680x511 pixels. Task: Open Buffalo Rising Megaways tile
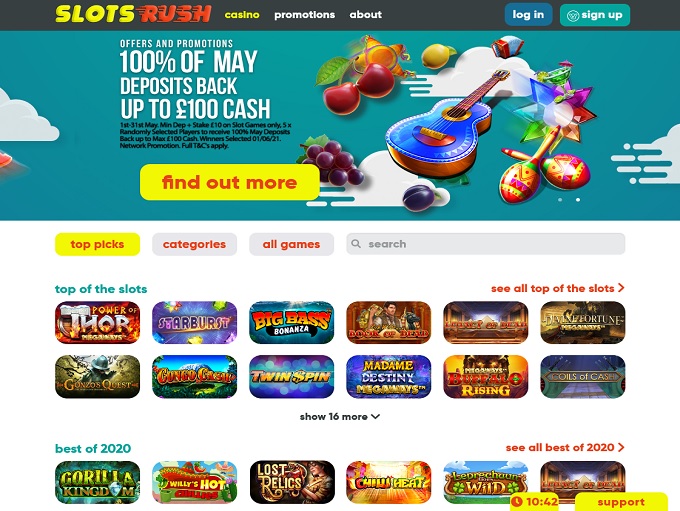486,377
